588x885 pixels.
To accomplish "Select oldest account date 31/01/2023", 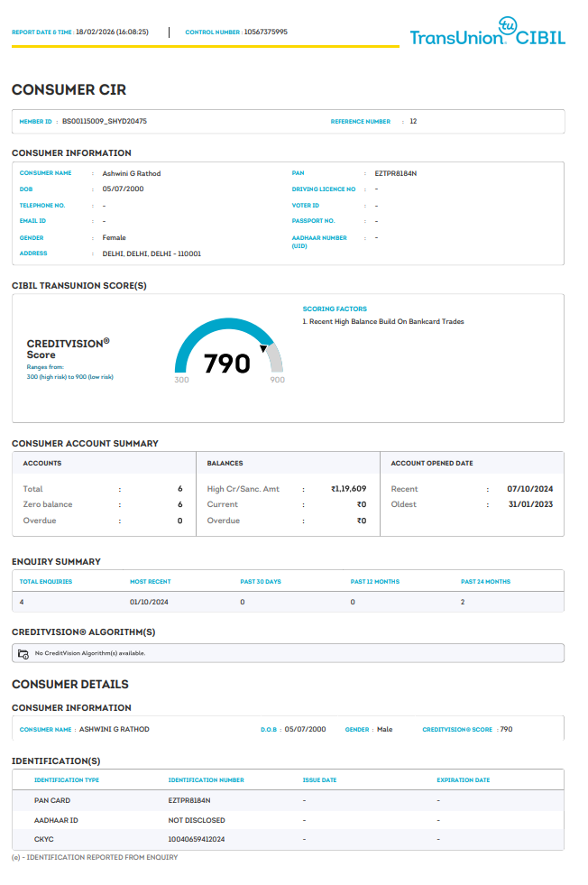I will (x=530, y=504).
